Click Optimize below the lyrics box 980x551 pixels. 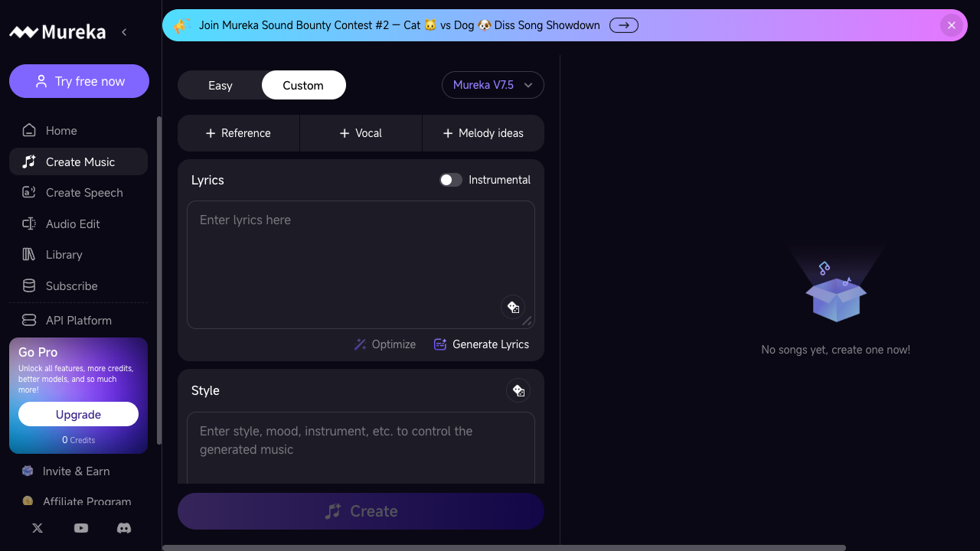coord(385,344)
